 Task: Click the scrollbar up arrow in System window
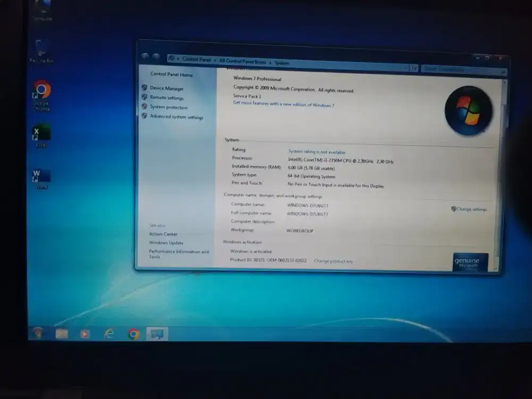click(504, 82)
